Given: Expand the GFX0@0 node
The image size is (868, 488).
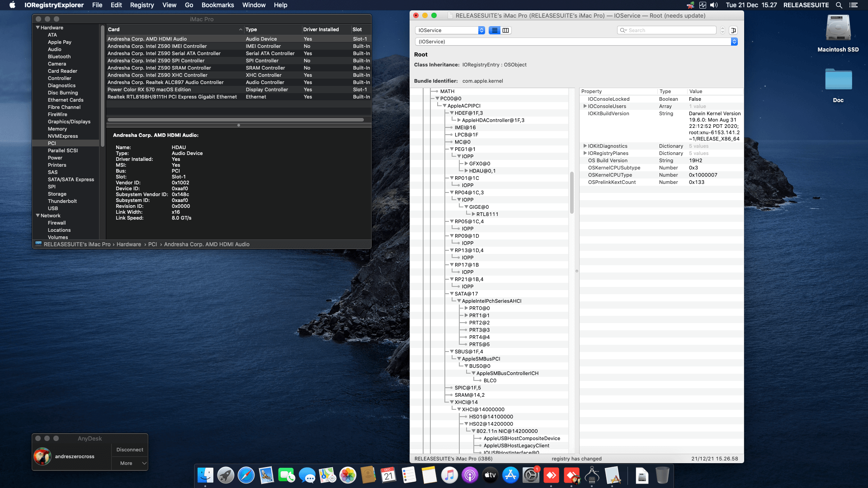Looking at the screenshot, I should (466, 164).
